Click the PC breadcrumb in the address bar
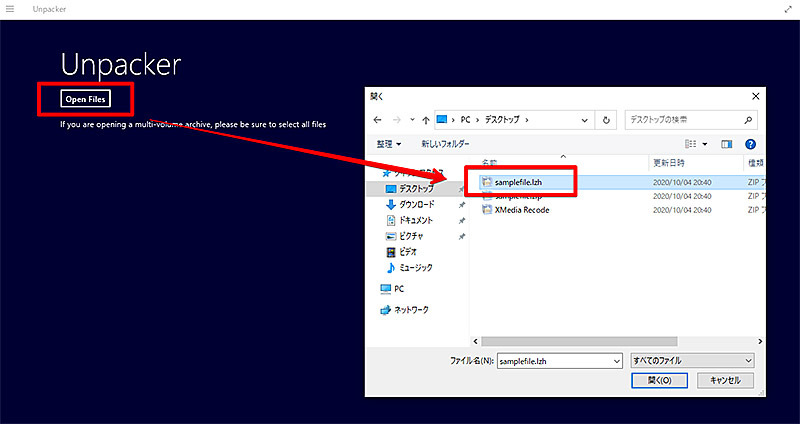The image size is (800, 424). [x=465, y=120]
